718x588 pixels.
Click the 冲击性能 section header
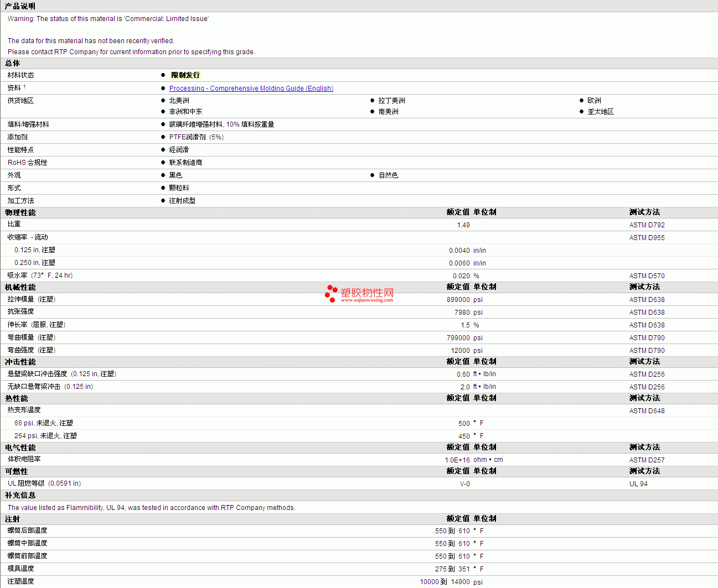click(x=20, y=362)
